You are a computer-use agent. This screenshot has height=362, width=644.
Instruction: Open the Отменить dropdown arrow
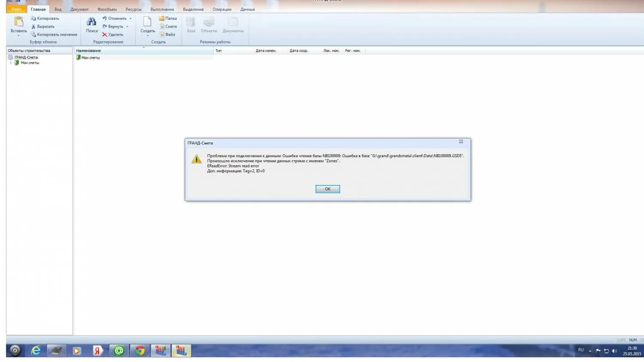click(x=131, y=18)
